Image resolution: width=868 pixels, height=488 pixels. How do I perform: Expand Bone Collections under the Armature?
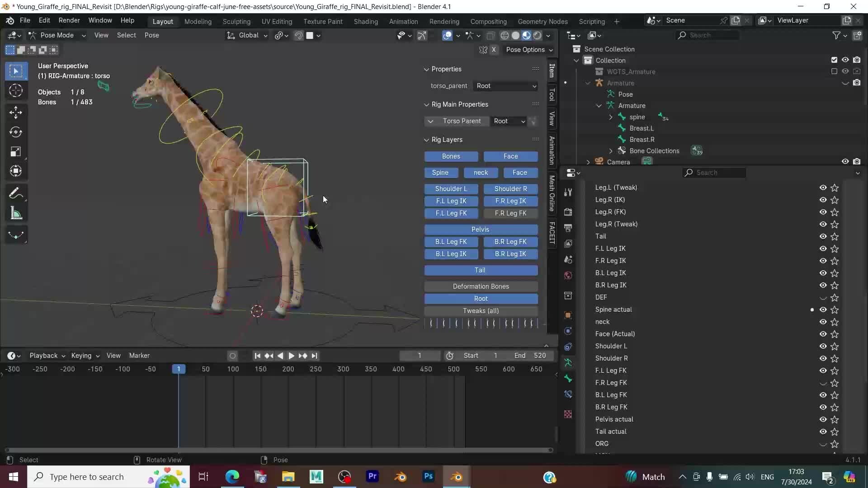pyautogui.click(x=611, y=151)
